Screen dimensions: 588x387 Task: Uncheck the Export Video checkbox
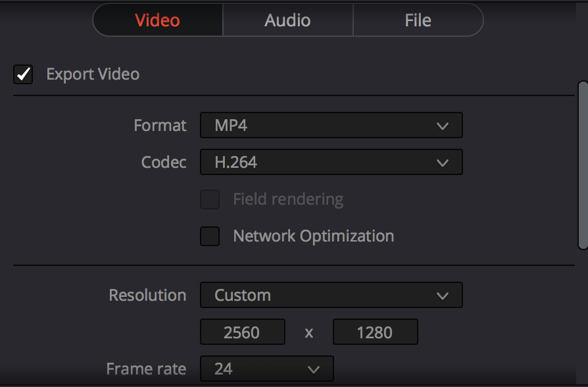tap(23, 74)
